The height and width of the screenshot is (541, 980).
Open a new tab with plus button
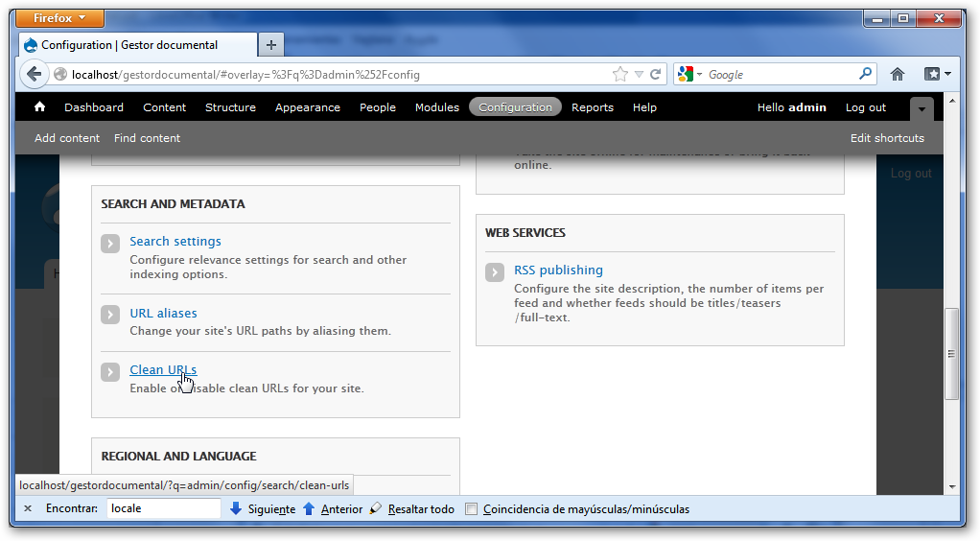[271, 45]
